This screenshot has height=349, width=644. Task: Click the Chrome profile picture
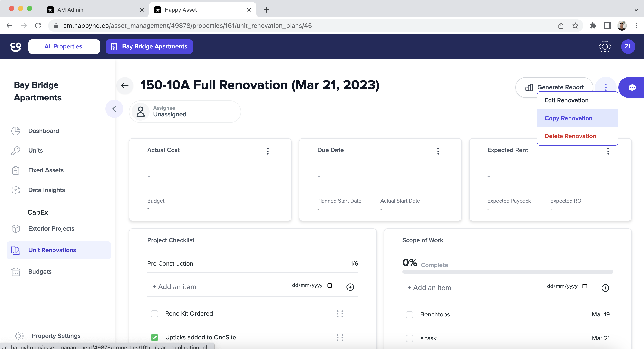point(622,26)
